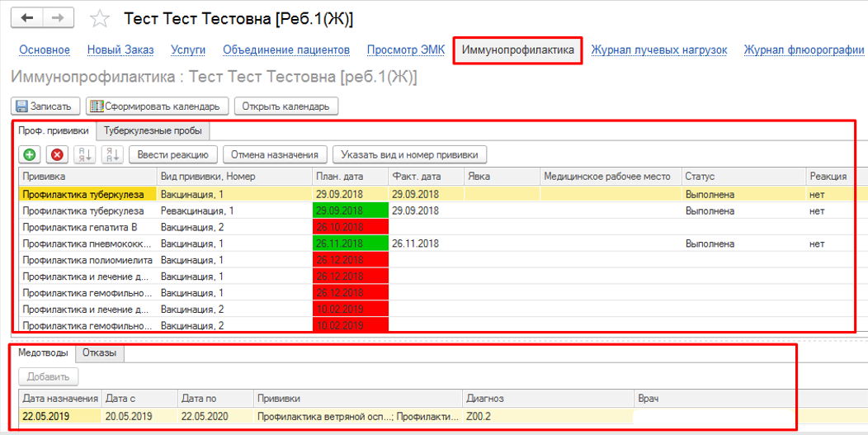Click the forward navigation arrow

coord(58,17)
